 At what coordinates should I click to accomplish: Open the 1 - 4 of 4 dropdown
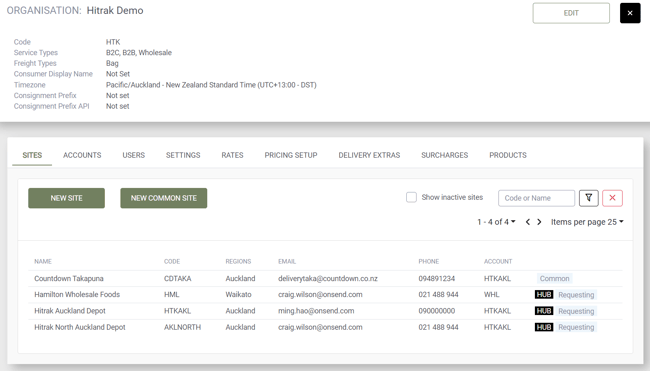[496, 222]
